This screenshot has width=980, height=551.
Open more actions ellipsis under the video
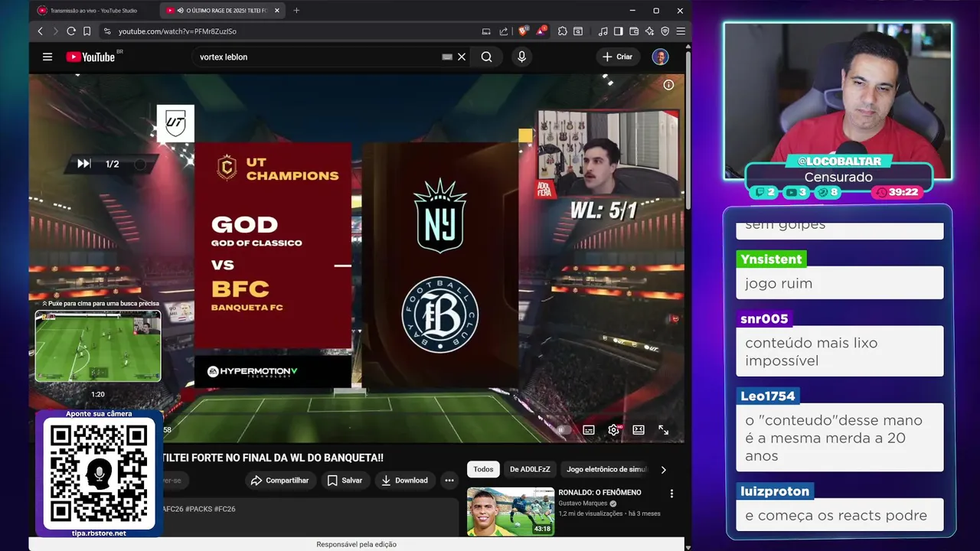click(449, 481)
